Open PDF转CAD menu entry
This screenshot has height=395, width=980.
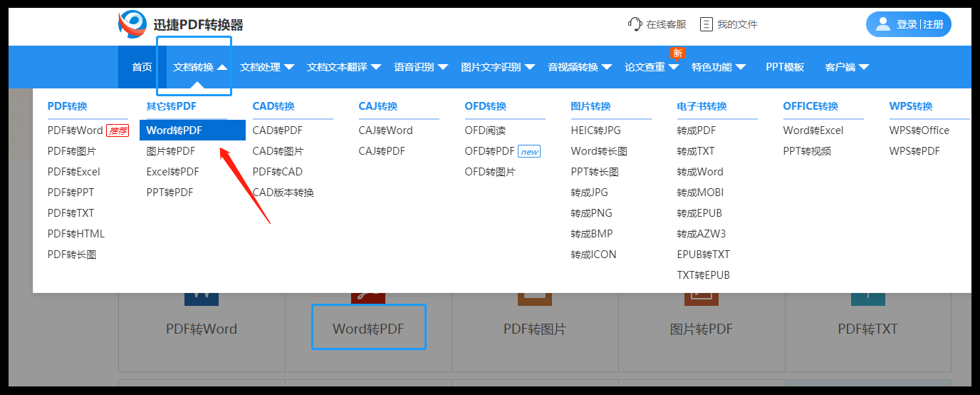click(278, 172)
